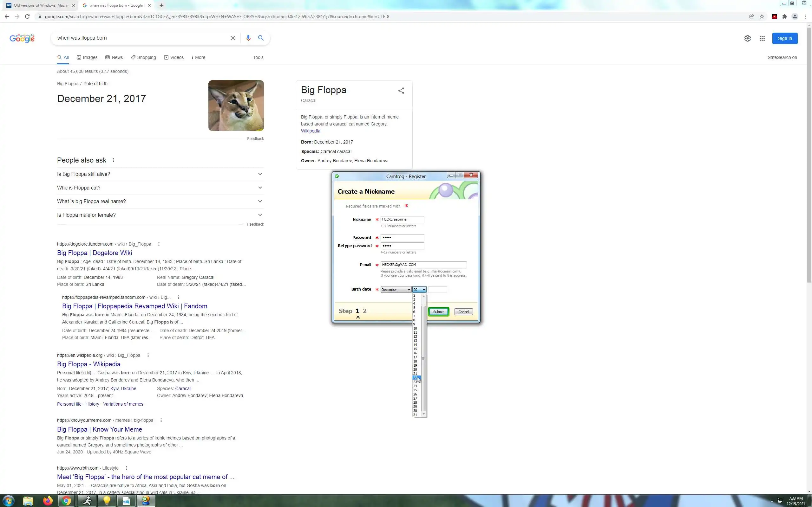
Task: Select day 25 in birth date list
Action: pyautogui.click(x=415, y=390)
